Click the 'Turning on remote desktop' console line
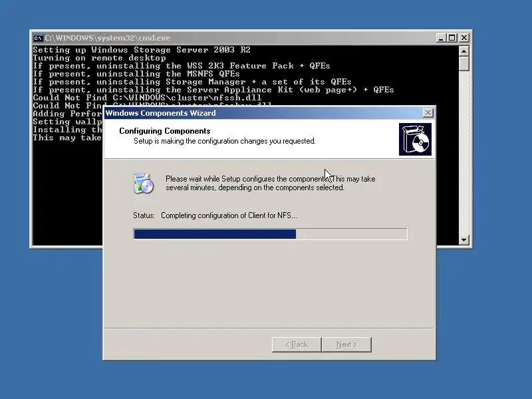The height and width of the screenshot is (399, 532). coord(99,58)
